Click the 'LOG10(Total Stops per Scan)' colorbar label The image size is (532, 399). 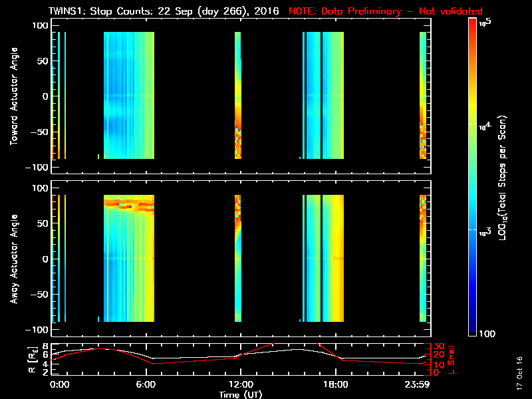click(x=507, y=176)
